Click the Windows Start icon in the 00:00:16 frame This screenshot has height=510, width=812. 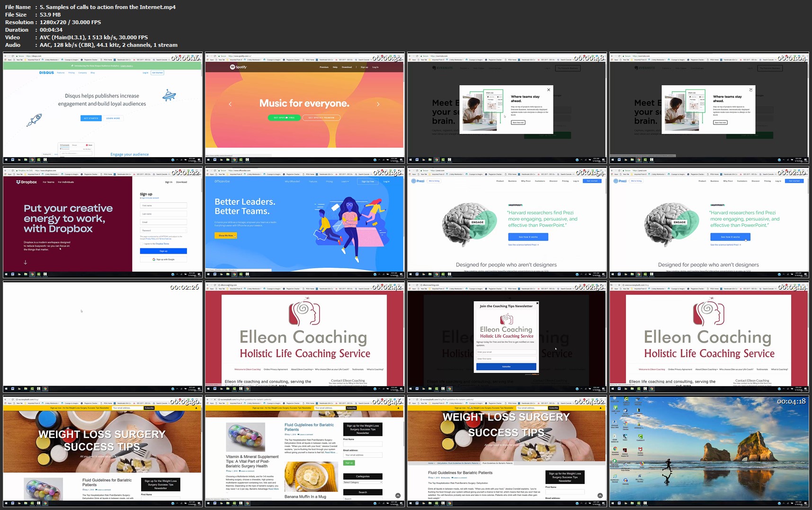pyautogui.click(x=6, y=160)
